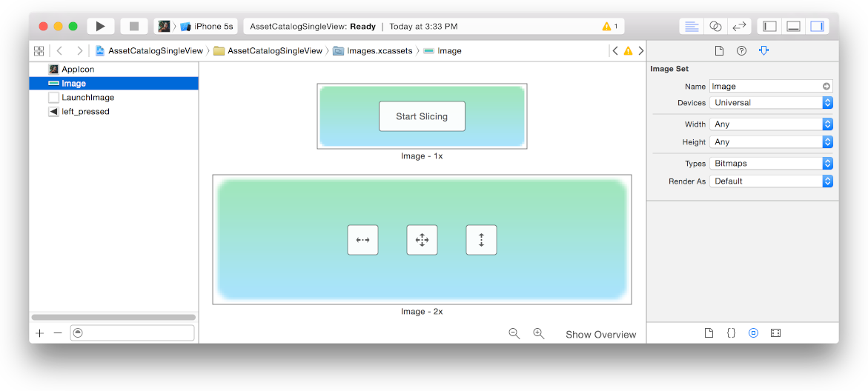This screenshot has width=868, height=391.
Task: Open the Quick Help inspector
Action: pos(741,50)
